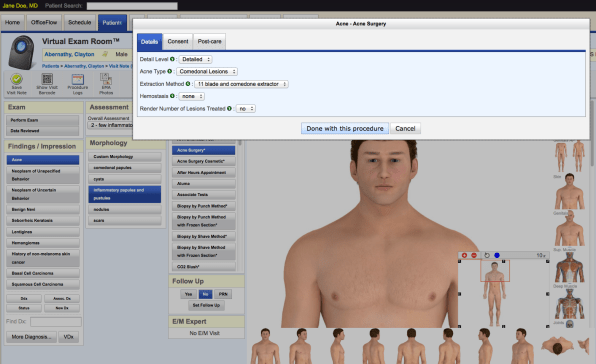Screen dimensions: 596x364
Task: Toggle comedonal papules morphology
Action: (125, 168)
